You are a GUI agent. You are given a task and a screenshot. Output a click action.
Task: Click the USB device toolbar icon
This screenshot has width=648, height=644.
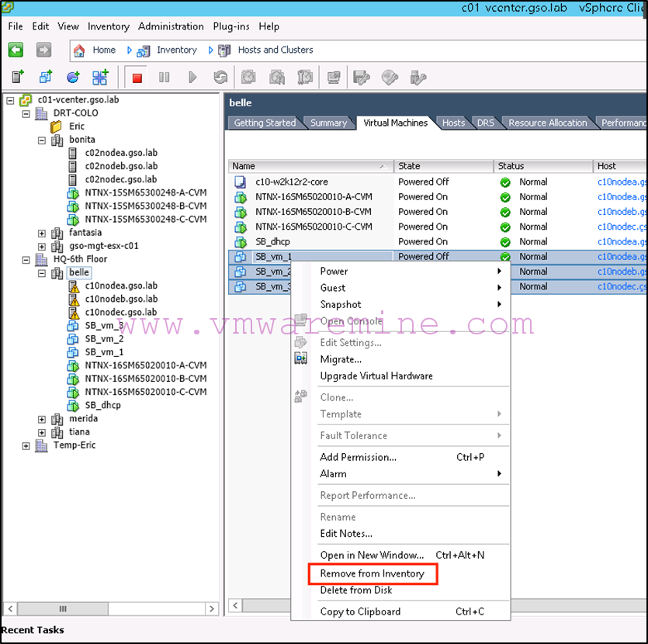pyautogui.click(x=418, y=78)
